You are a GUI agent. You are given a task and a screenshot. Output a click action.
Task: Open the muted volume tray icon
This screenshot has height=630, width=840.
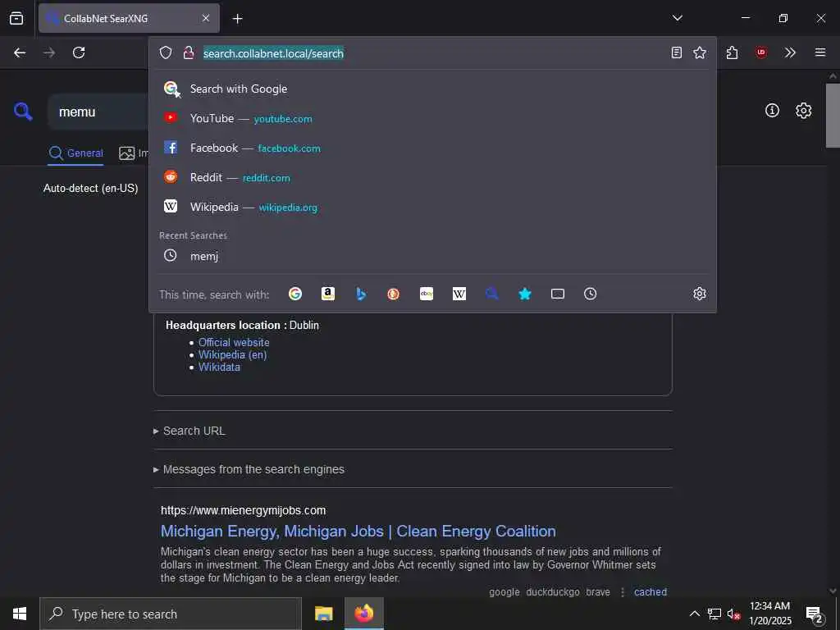[x=733, y=614]
